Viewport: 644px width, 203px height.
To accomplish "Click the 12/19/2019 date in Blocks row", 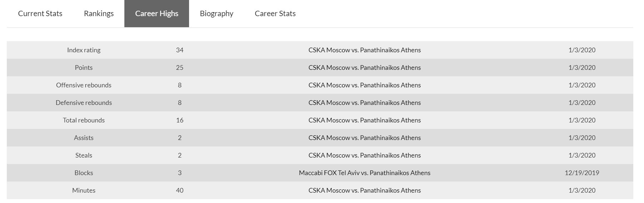I will point(581,173).
